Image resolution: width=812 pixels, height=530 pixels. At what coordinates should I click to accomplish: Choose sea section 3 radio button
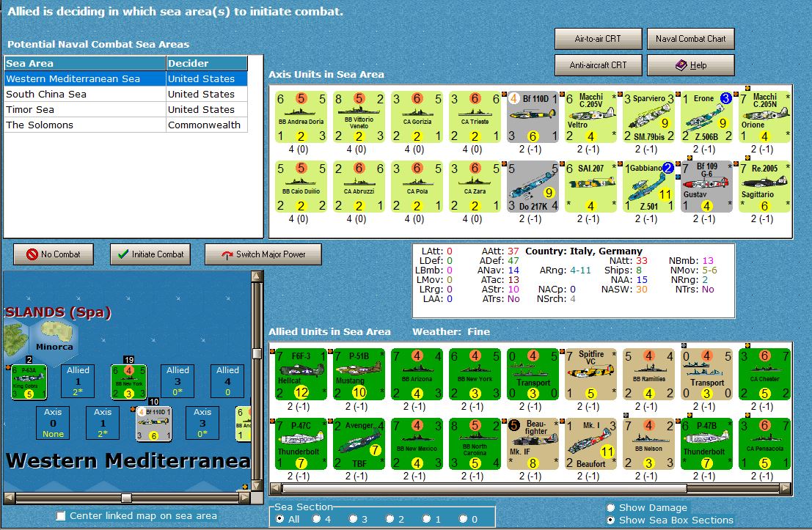[x=353, y=518]
